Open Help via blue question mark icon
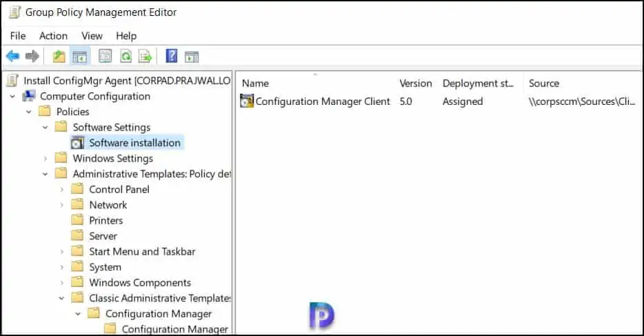The height and width of the screenshot is (336, 644). tap(172, 57)
